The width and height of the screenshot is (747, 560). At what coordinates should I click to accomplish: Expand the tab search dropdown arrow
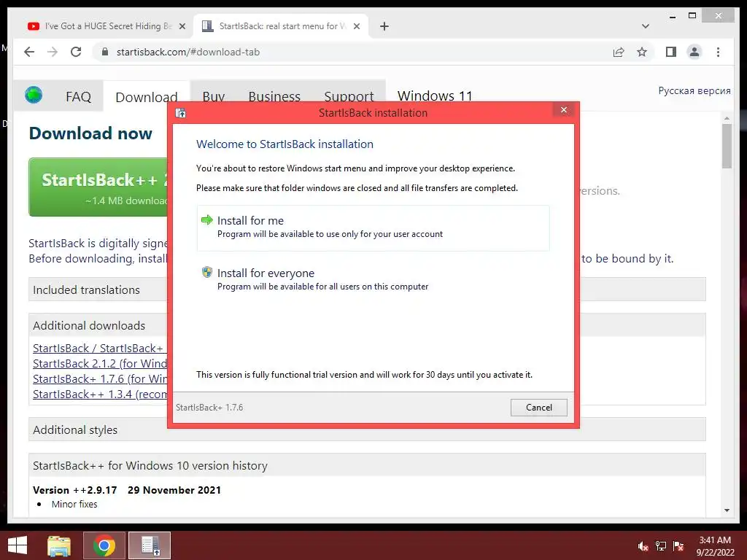[x=646, y=26]
